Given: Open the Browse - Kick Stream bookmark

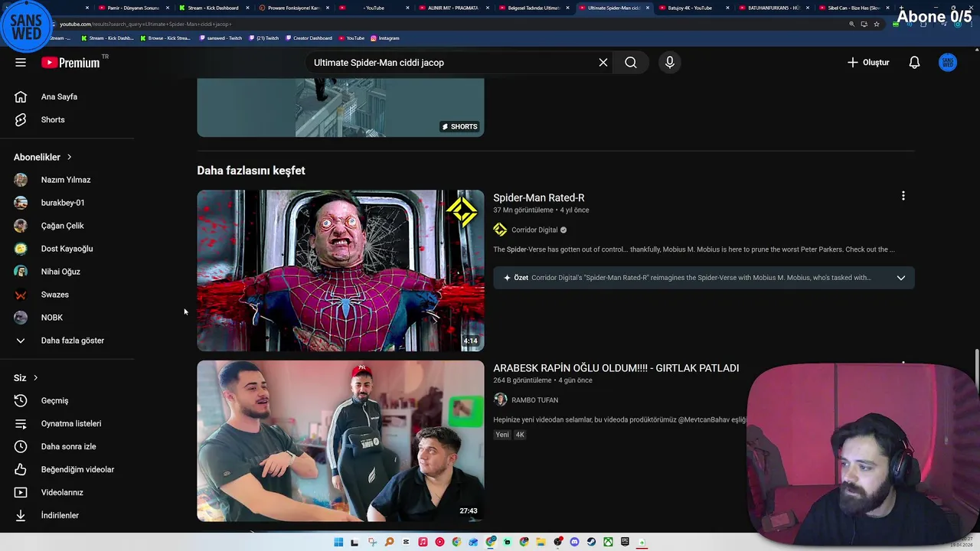Looking at the screenshot, I should [x=165, y=38].
